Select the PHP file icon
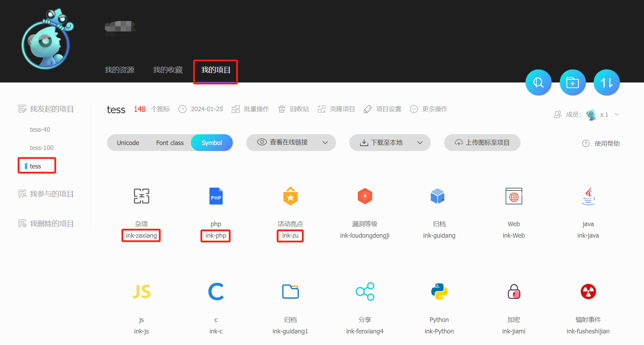644x345 pixels. tap(216, 196)
